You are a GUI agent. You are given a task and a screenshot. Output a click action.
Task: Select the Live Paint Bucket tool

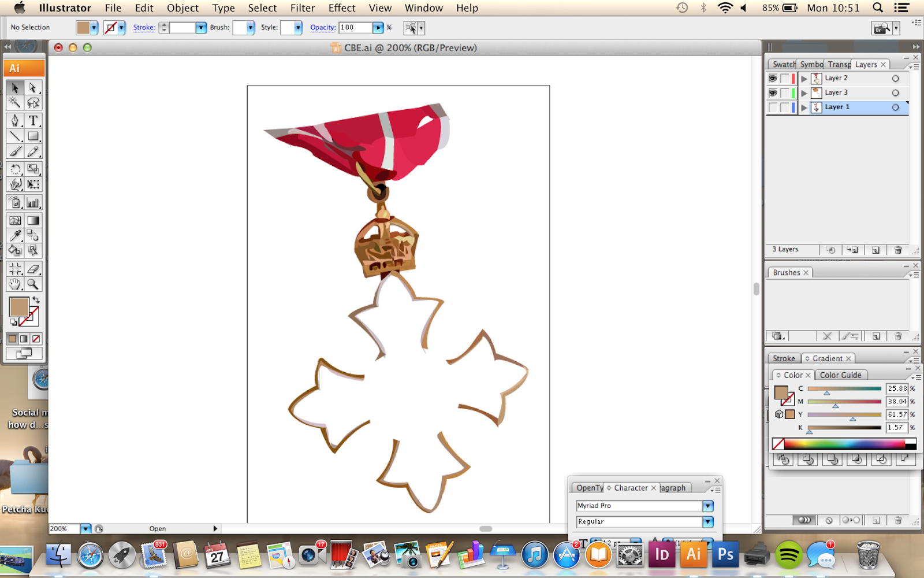pos(15,250)
